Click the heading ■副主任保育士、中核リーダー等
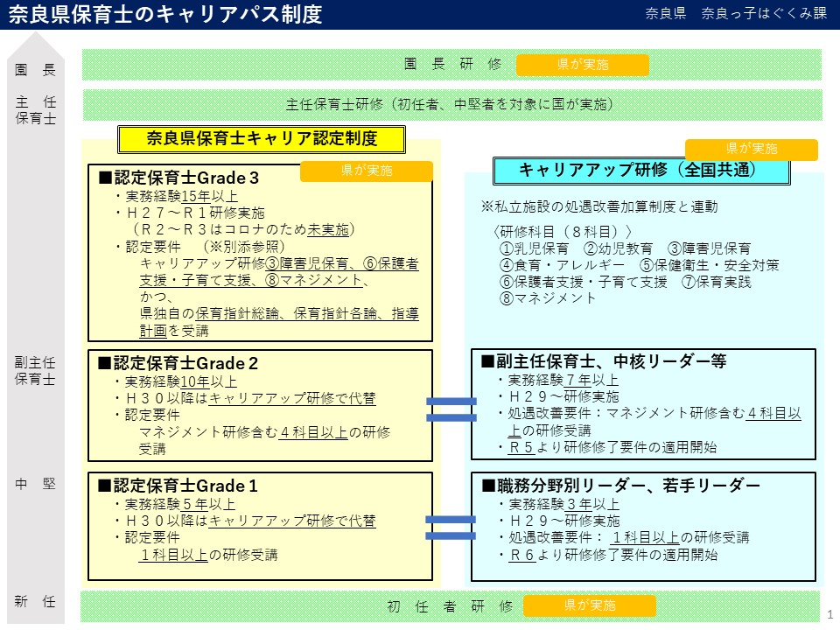The height and width of the screenshot is (630, 840). [604, 361]
